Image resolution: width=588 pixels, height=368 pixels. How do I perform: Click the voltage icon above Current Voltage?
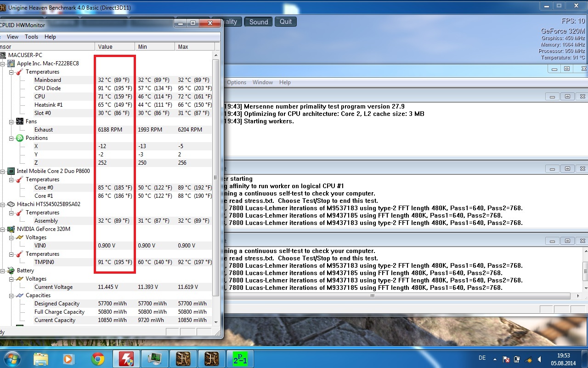20,279
